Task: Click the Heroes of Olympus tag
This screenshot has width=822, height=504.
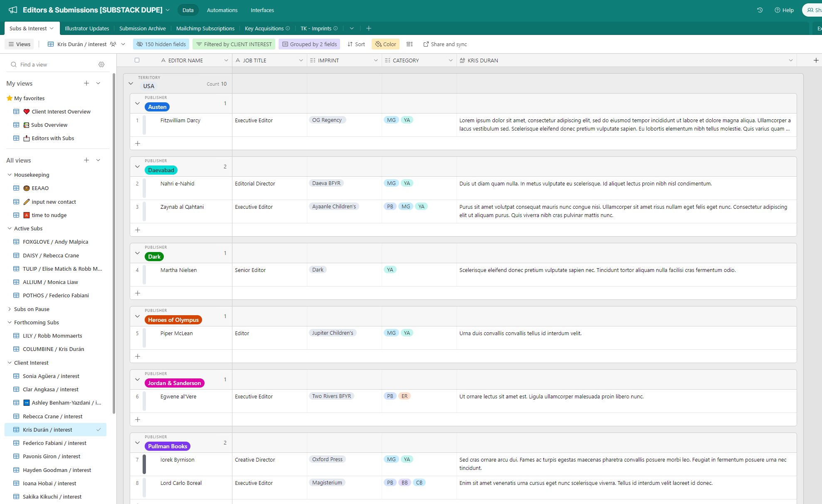Action: tap(173, 320)
